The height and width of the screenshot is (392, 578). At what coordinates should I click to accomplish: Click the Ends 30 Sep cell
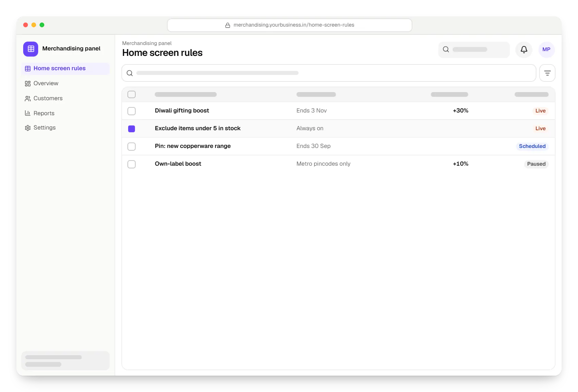(x=314, y=146)
